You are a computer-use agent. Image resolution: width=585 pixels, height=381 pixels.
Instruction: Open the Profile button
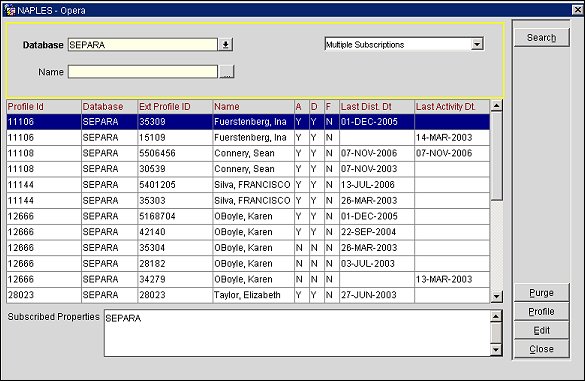pyautogui.click(x=541, y=312)
